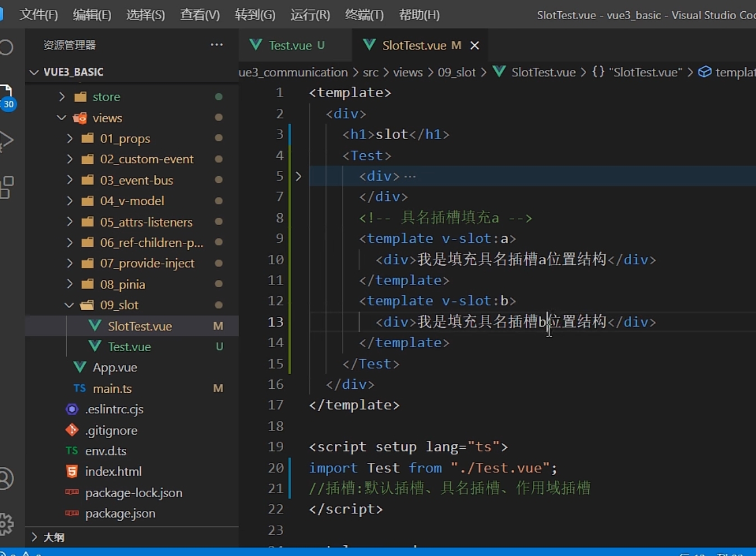Expand the store folder
Viewport: 756px width, 556px height.
click(x=62, y=97)
